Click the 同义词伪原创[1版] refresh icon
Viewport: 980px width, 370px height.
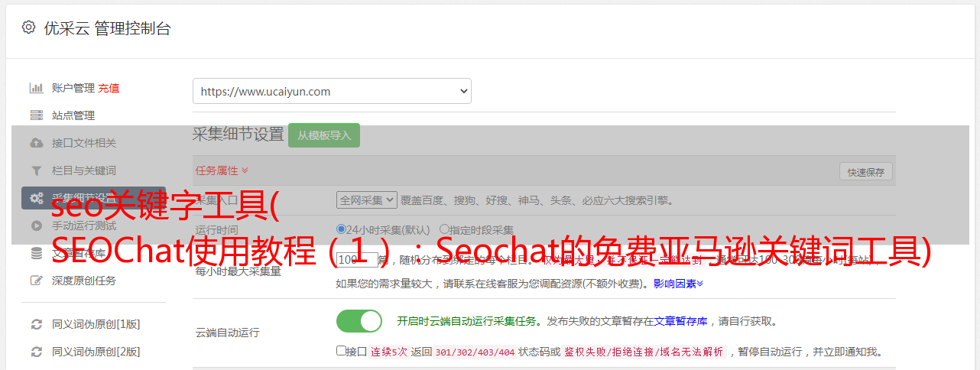(x=36, y=324)
